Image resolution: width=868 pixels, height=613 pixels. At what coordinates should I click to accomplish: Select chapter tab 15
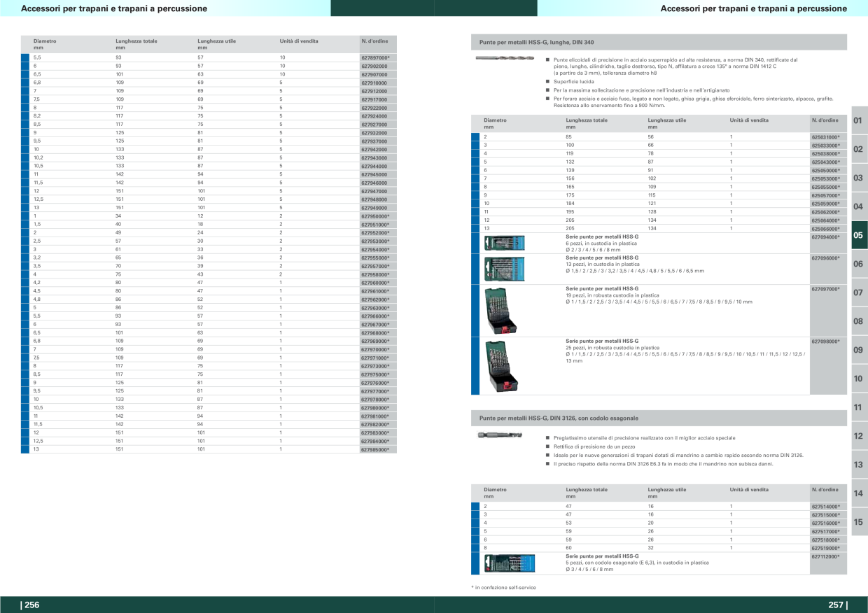[x=858, y=522]
